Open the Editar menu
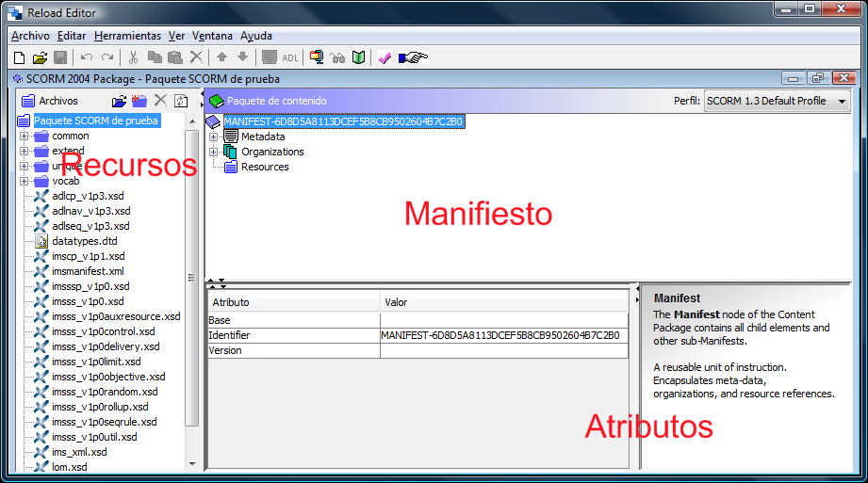The height and width of the screenshot is (483, 868). point(72,36)
